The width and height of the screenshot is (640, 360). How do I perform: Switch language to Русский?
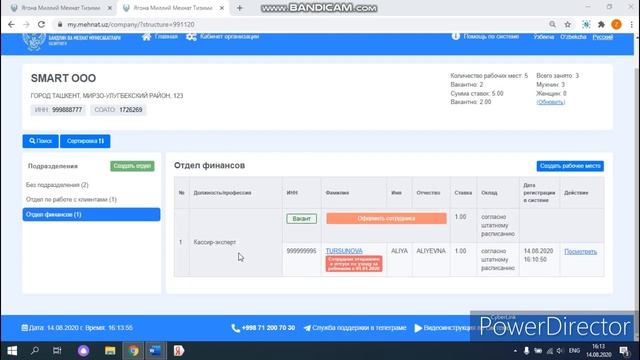(603, 37)
